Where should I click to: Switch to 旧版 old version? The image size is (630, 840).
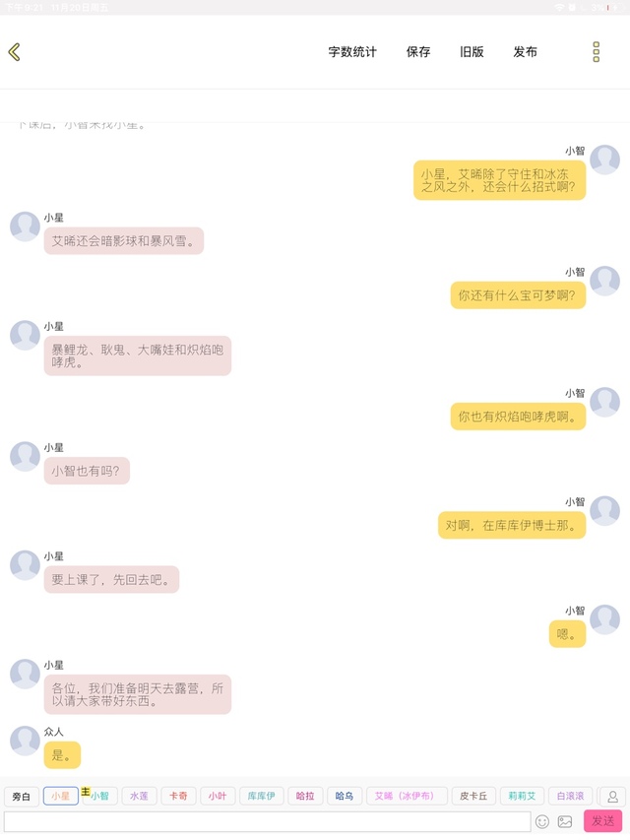pos(472,52)
